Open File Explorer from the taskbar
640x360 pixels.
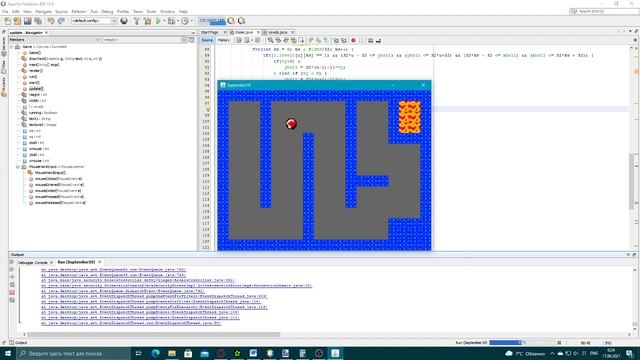(x=172, y=353)
